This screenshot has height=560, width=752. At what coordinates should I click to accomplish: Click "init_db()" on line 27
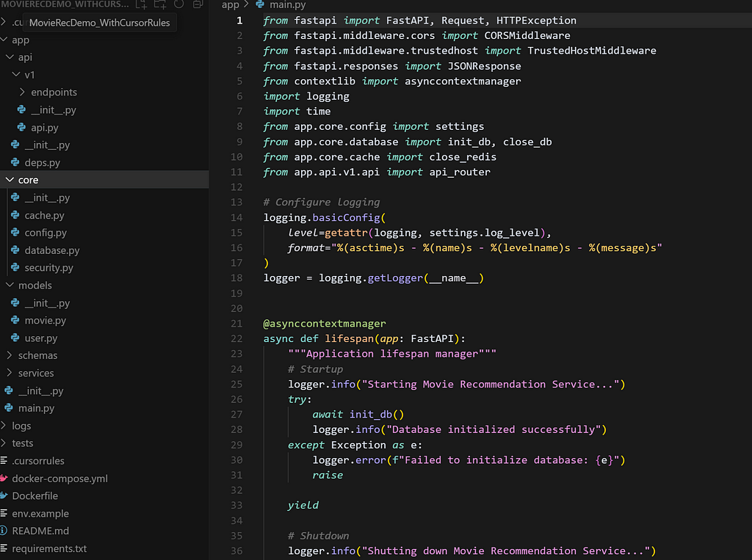point(377,414)
